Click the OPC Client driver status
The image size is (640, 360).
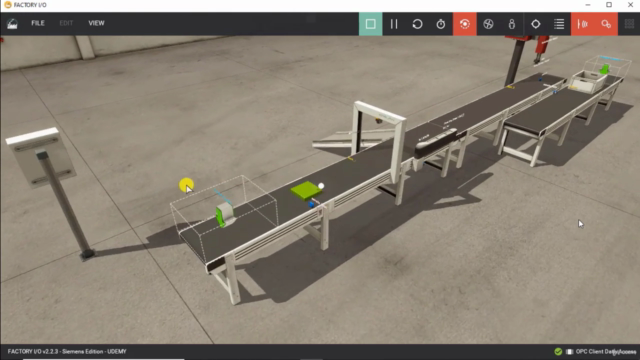pos(606,351)
